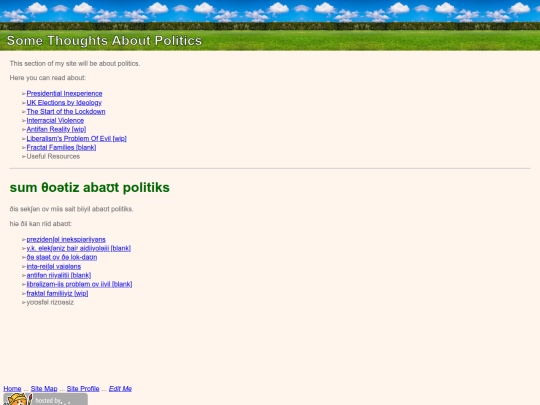Click 'This section of my site' paragraph
The width and height of the screenshot is (540, 405).
click(x=75, y=63)
